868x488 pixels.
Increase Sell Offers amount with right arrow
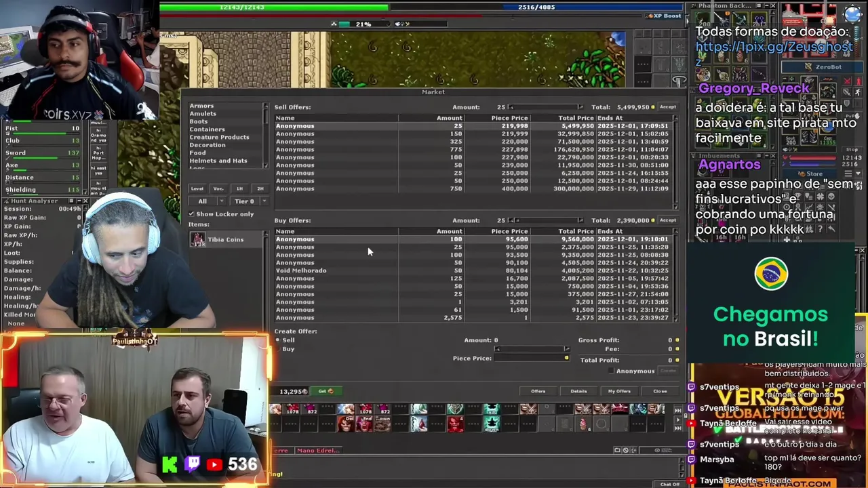point(580,107)
